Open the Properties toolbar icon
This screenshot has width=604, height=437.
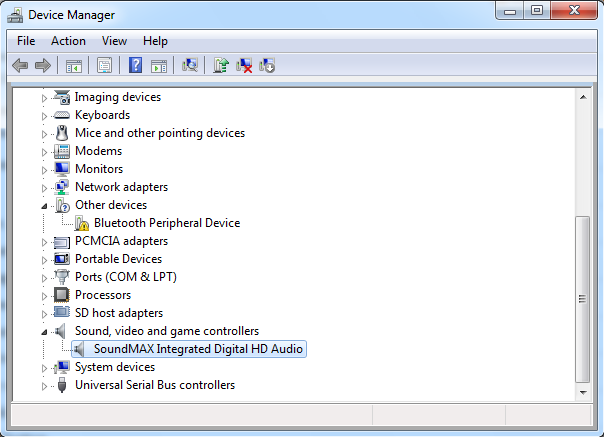point(104,66)
